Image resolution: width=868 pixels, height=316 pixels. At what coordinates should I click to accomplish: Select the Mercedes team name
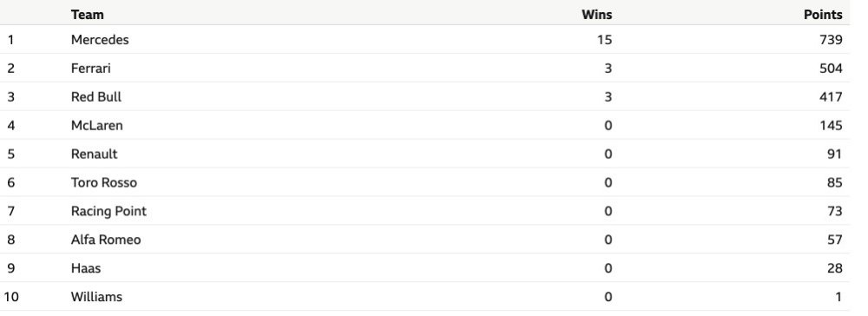[x=100, y=40]
